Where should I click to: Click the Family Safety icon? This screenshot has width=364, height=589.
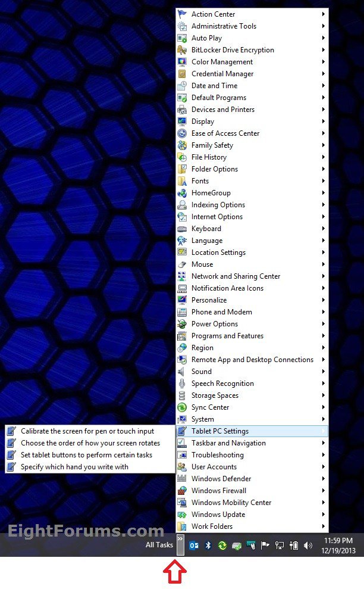pyautogui.click(x=182, y=145)
